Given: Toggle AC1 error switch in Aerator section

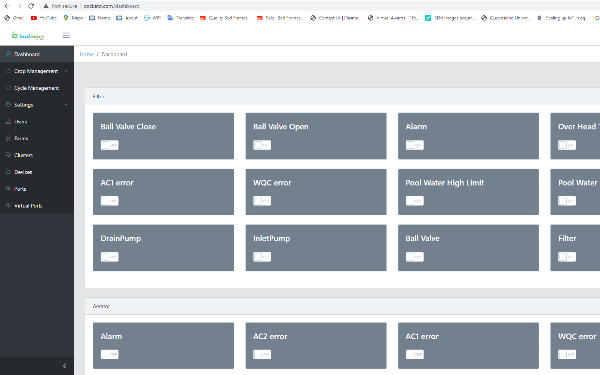Looking at the screenshot, I should pyautogui.click(x=415, y=354).
